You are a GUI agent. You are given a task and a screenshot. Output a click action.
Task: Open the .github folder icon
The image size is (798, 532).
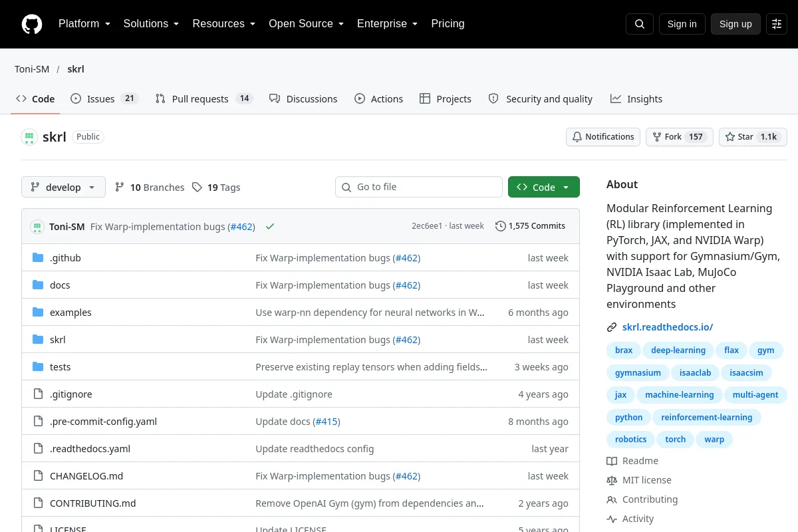point(38,257)
